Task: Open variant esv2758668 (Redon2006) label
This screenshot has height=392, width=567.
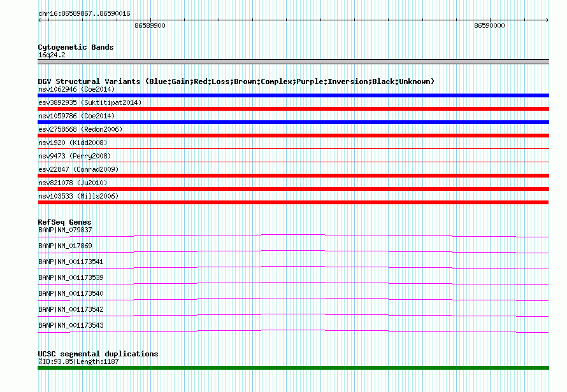Action: [x=80, y=129]
